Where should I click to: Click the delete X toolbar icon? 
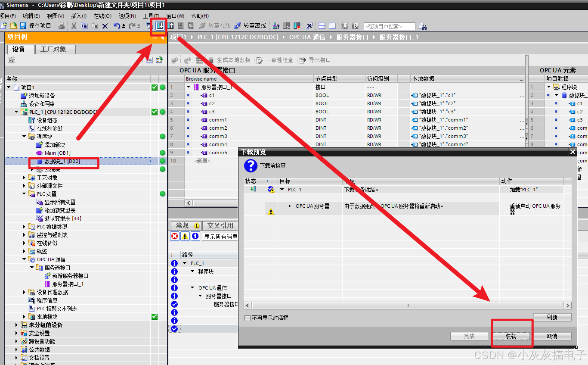click(105, 26)
